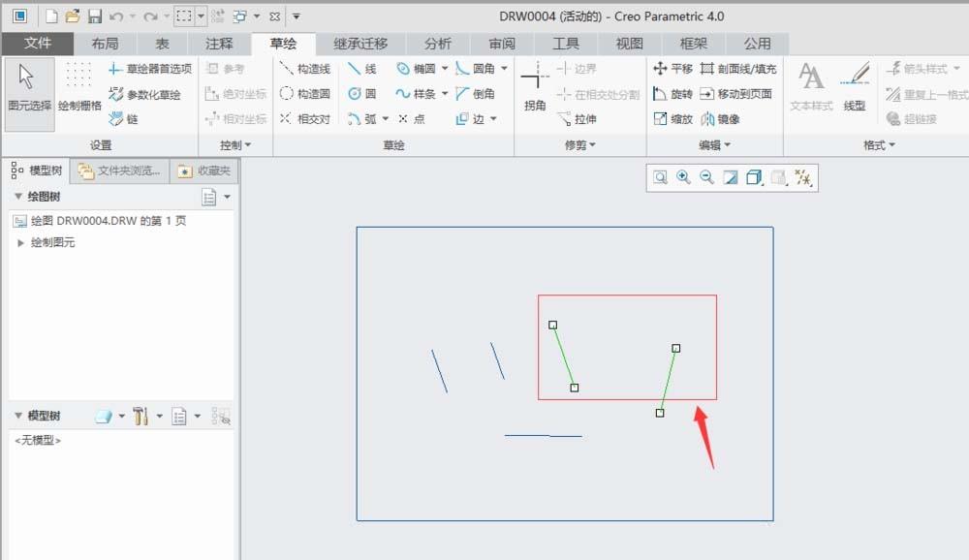Click the Save icon in quick access toolbar

[95, 16]
